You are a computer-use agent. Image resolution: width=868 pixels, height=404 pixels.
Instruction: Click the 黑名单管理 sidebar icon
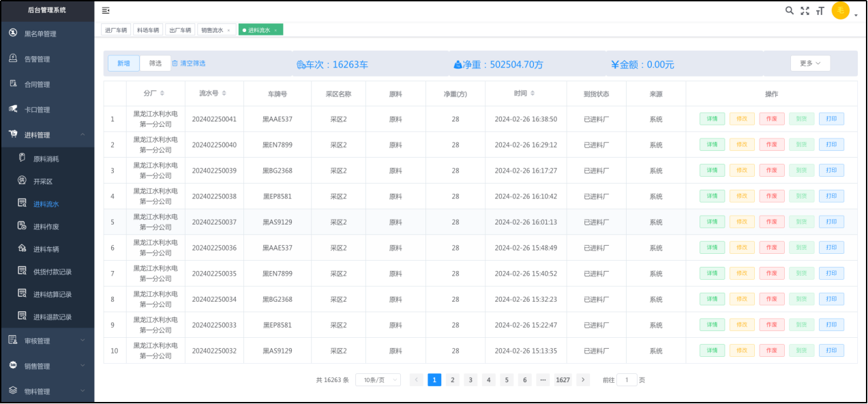13,33
